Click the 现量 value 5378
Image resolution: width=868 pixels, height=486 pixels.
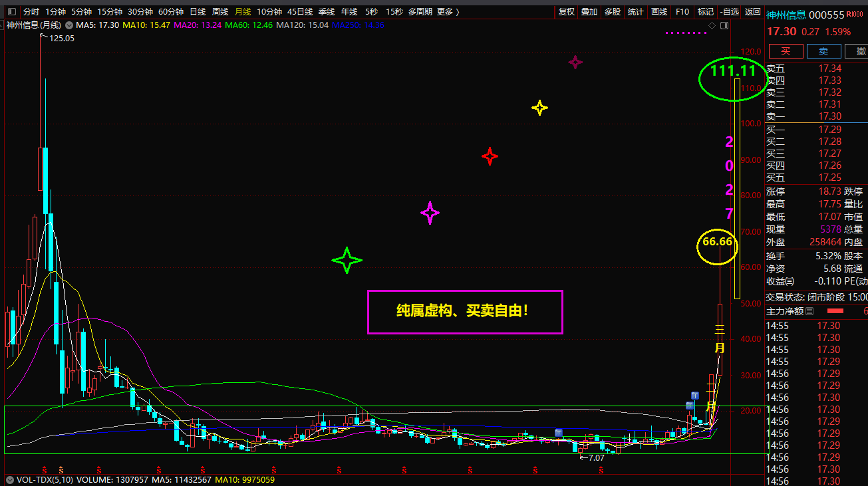(831, 229)
